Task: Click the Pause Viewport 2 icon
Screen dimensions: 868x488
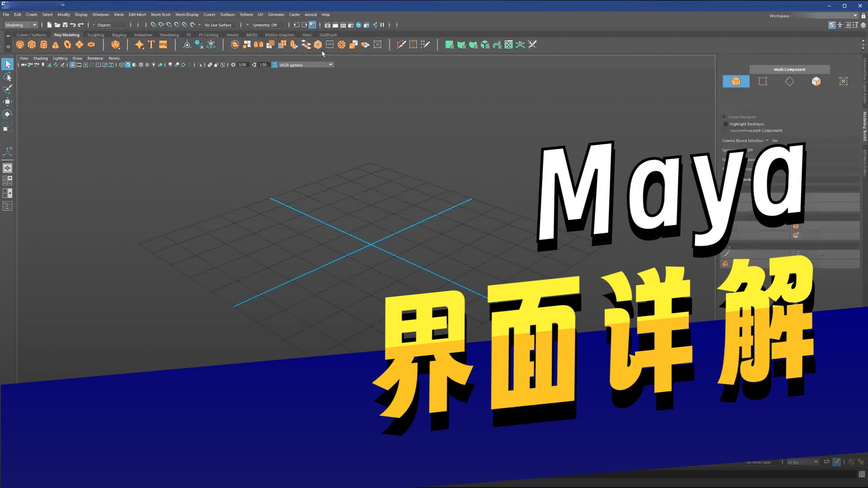Action: point(382,25)
